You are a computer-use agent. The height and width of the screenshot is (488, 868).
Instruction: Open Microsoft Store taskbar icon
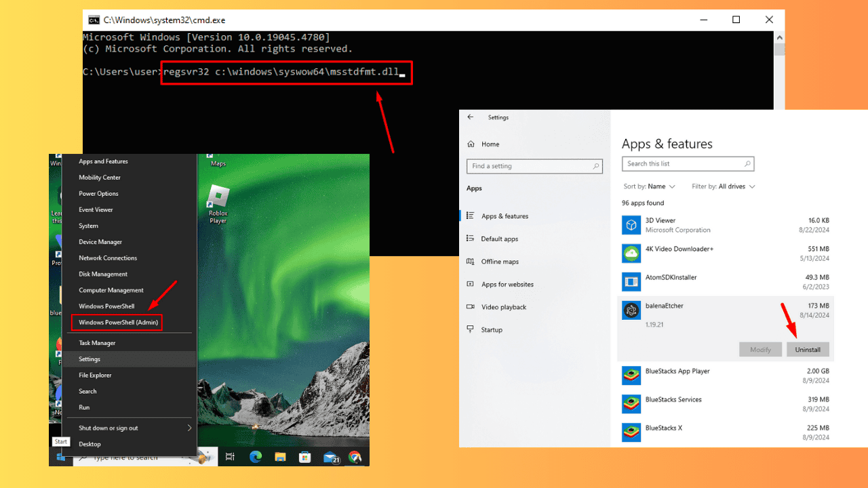click(304, 457)
